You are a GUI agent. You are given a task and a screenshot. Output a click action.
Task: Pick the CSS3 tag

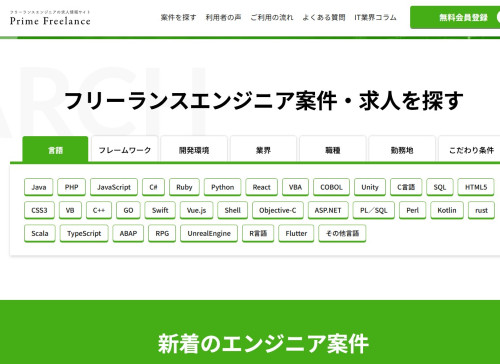click(x=39, y=210)
